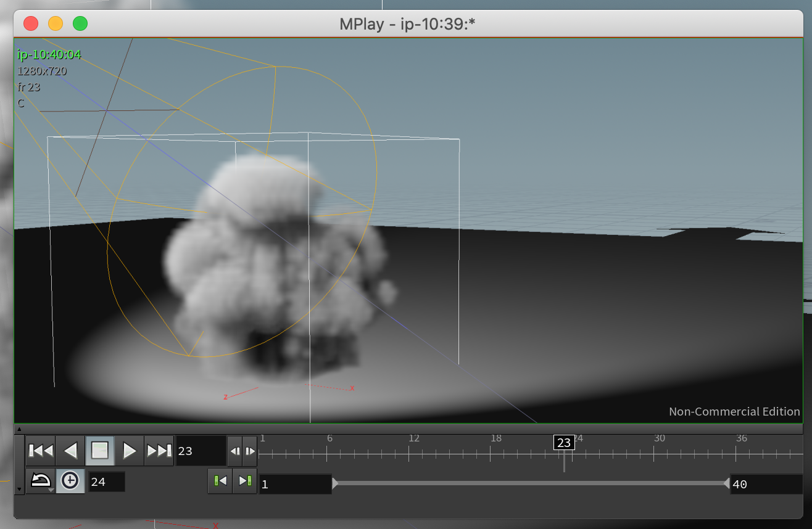Jump to last frame of sequence

click(159, 451)
